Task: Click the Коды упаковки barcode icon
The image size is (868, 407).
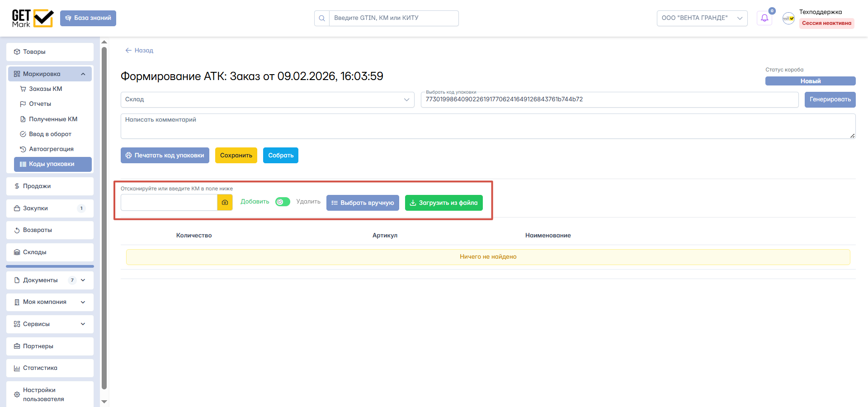Action: [x=23, y=164]
